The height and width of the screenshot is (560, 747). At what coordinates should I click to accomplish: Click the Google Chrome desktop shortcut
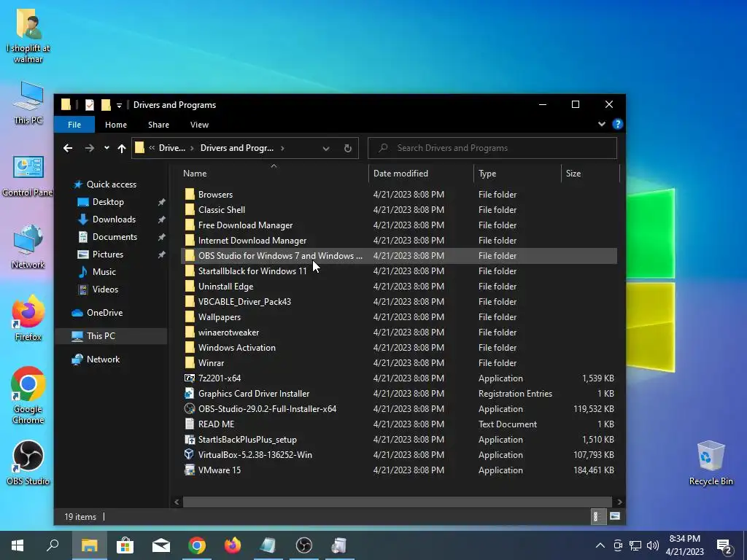[x=28, y=394]
